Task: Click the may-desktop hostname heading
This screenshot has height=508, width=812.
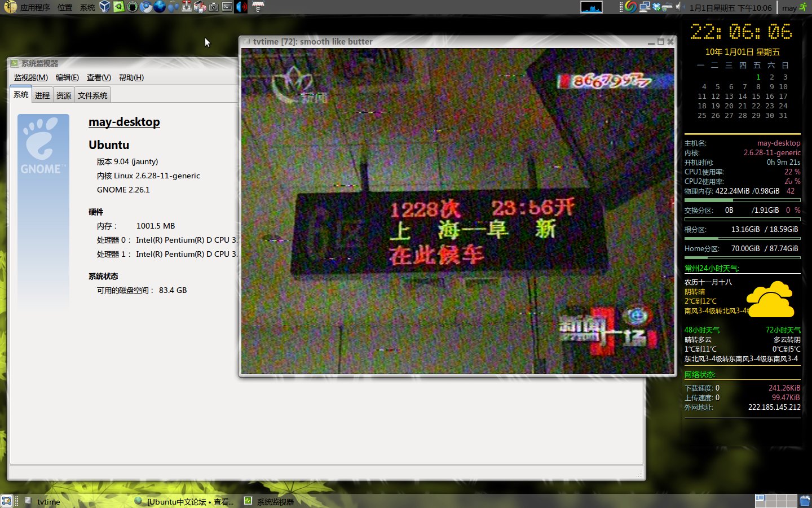Action: [124, 122]
